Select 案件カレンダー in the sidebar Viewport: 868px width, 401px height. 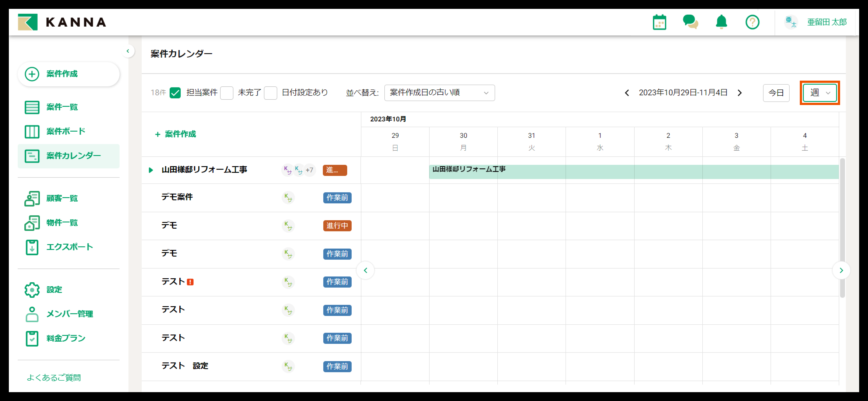[x=69, y=156]
